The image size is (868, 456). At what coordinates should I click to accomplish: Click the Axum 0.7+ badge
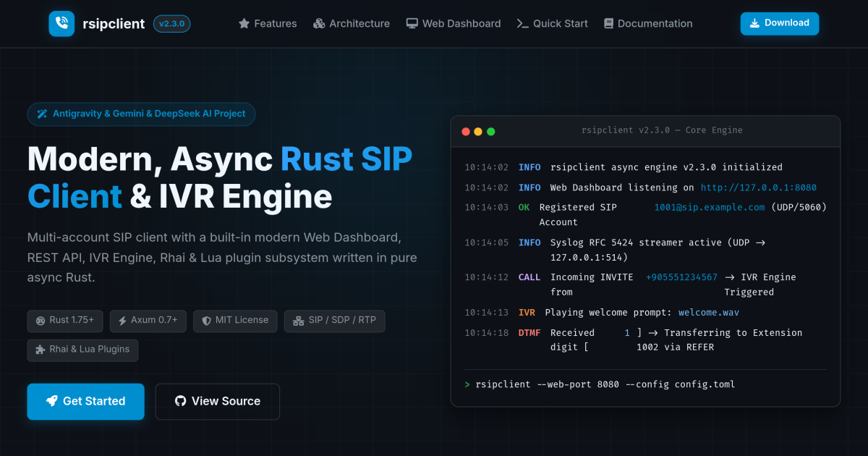point(148,321)
